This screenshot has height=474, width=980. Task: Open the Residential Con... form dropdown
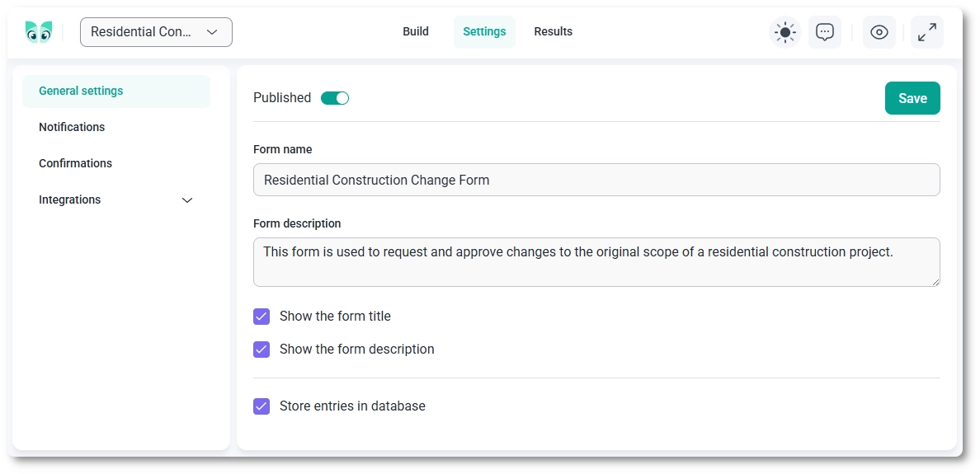[156, 32]
